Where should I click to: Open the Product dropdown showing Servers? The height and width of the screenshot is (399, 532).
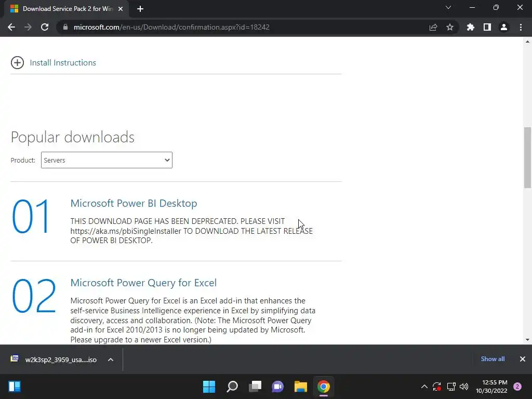pos(107,160)
